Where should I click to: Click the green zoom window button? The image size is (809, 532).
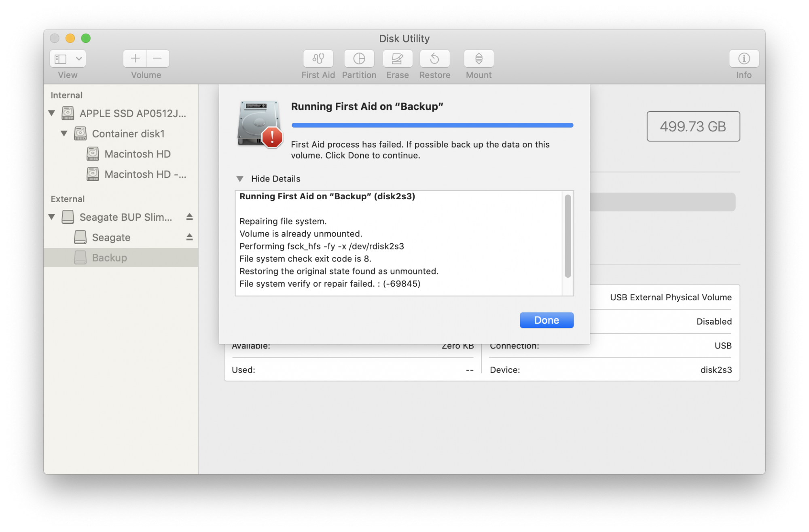pos(86,38)
